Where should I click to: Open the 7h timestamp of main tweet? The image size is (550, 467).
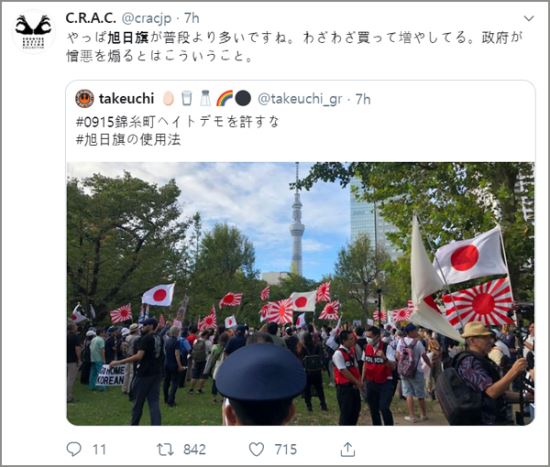(x=192, y=18)
